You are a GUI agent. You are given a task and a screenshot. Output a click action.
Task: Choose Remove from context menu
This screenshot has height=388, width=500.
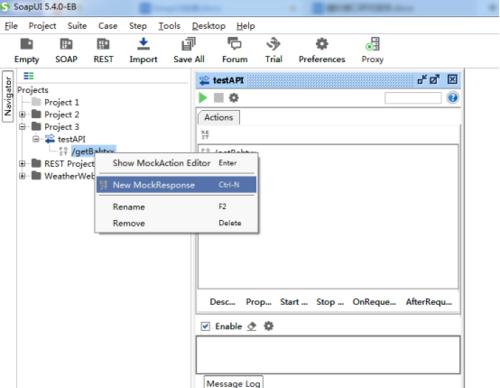pos(176,223)
